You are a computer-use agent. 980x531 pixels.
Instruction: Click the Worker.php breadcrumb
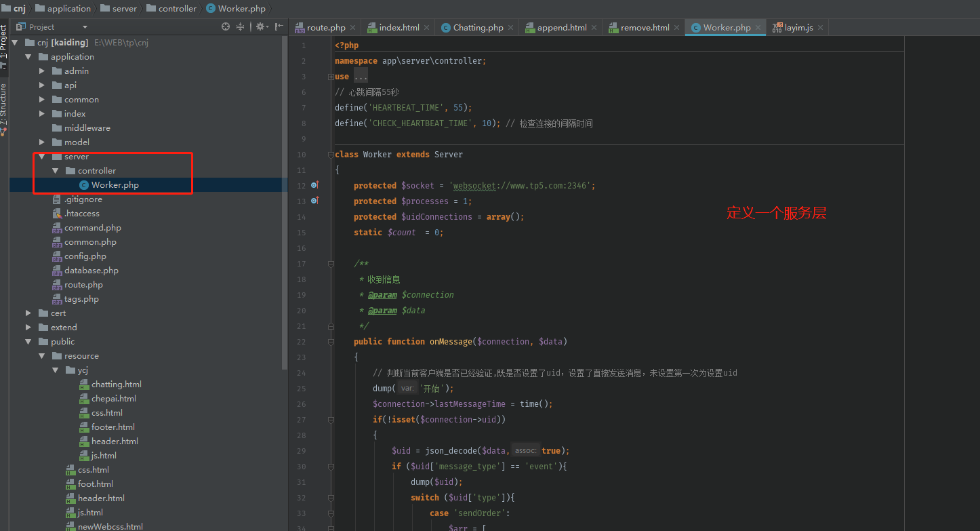coord(236,9)
